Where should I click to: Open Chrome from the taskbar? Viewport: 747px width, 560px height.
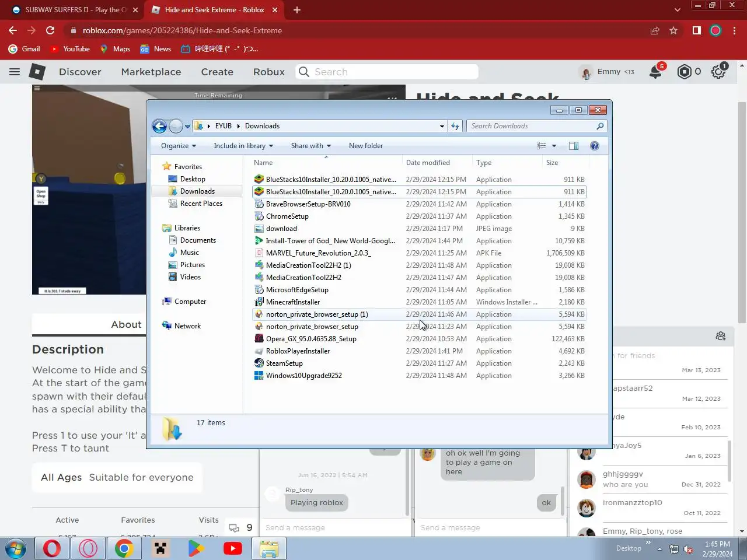click(124, 549)
